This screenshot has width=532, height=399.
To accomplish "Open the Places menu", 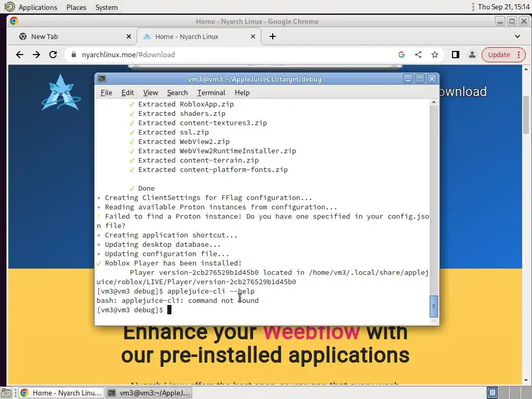I will [76, 7].
